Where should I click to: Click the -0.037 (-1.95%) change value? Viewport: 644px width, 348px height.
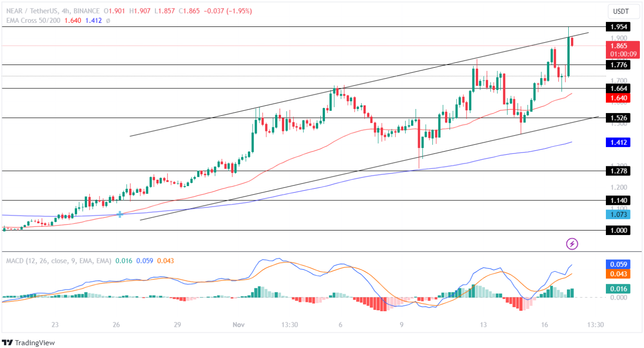click(x=228, y=11)
